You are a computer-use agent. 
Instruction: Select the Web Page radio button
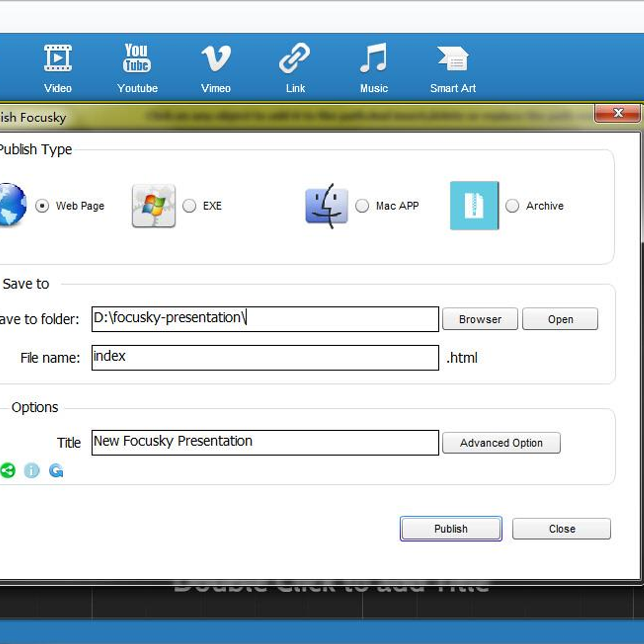[x=42, y=206]
